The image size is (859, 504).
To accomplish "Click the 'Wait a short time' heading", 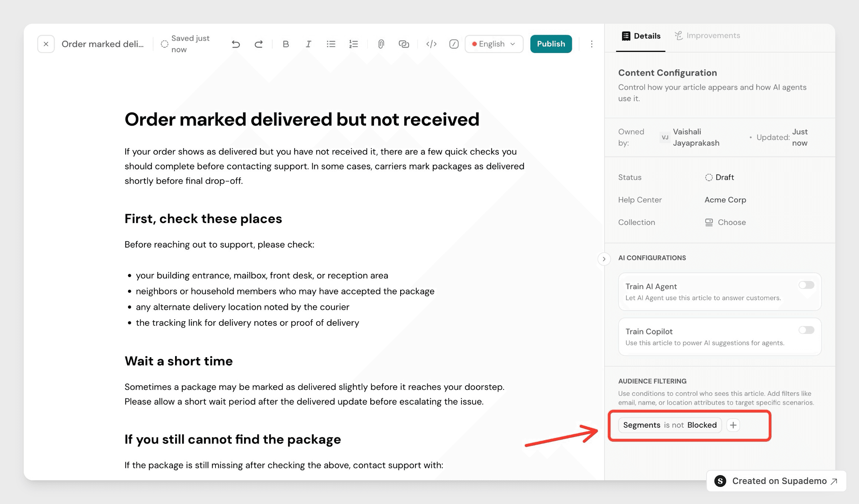I will (178, 361).
